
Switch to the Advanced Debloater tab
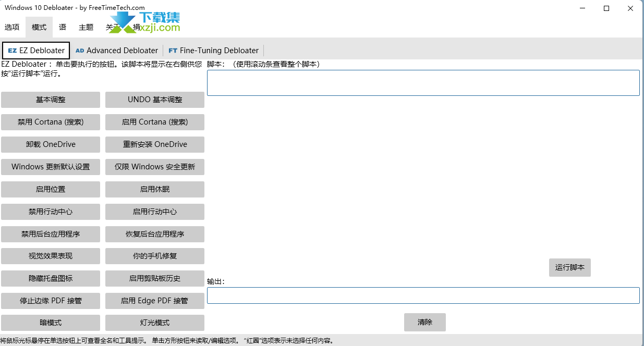(x=117, y=51)
